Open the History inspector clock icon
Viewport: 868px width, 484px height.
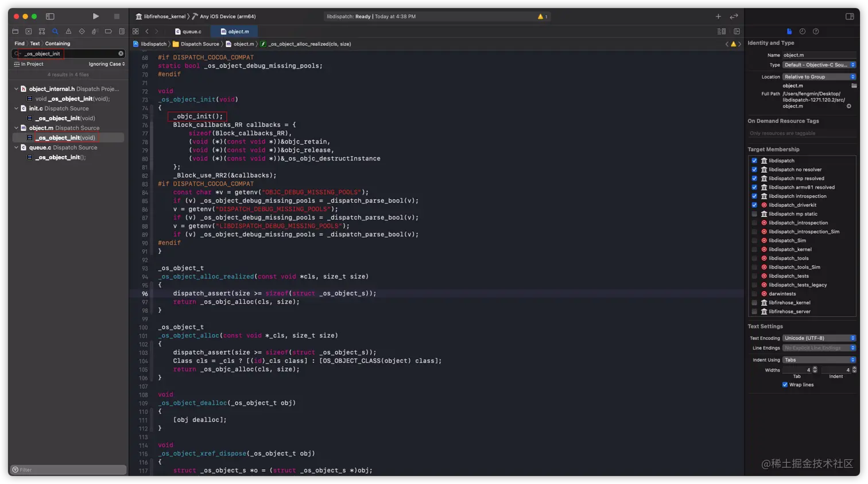click(x=803, y=31)
